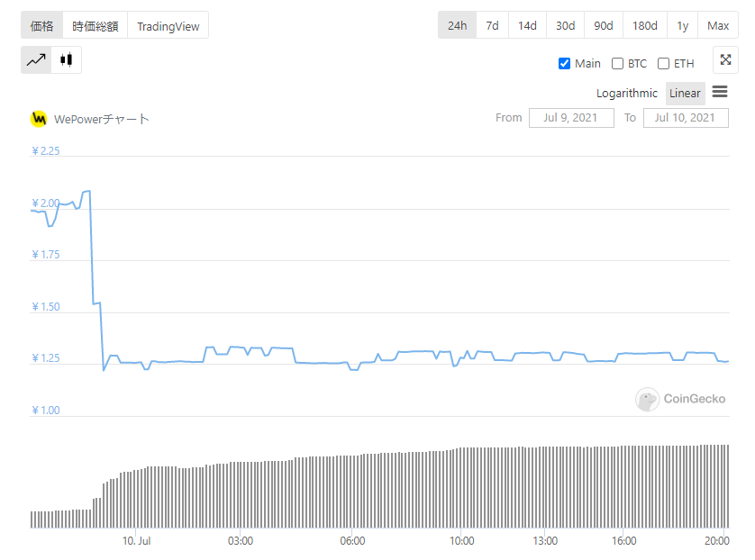The height and width of the screenshot is (560, 755).
Task: Click the ¥1.50 axis label
Action: 46,307
